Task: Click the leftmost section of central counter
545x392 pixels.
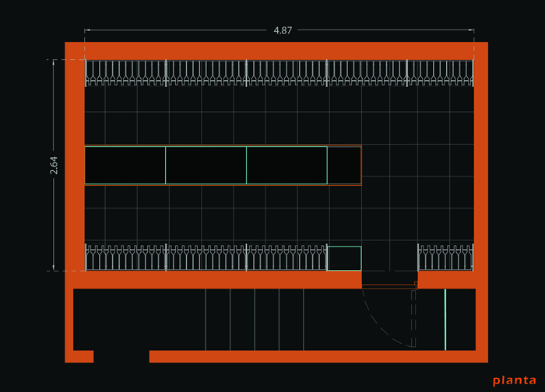Action: (x=125, y=165)
